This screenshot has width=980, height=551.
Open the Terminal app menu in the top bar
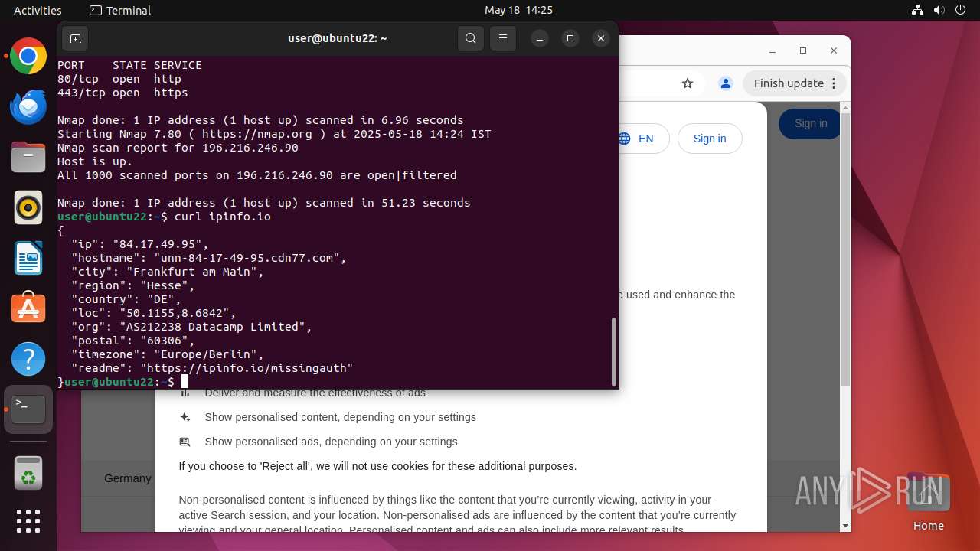120,10
